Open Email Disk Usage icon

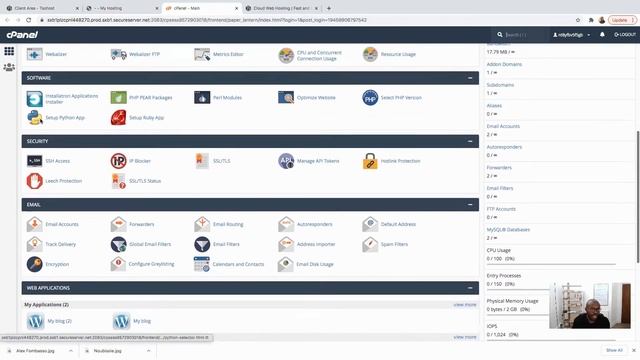(x=286, y=264)
